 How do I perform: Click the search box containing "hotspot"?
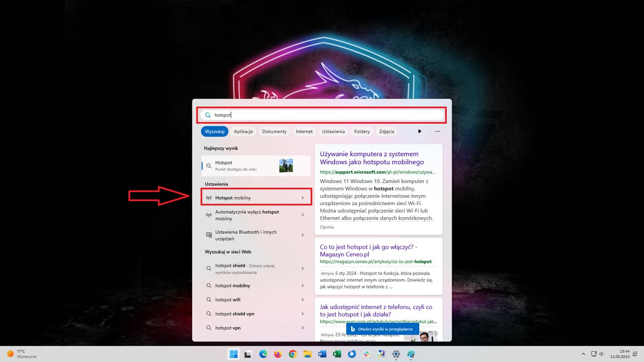click(322, 115)
